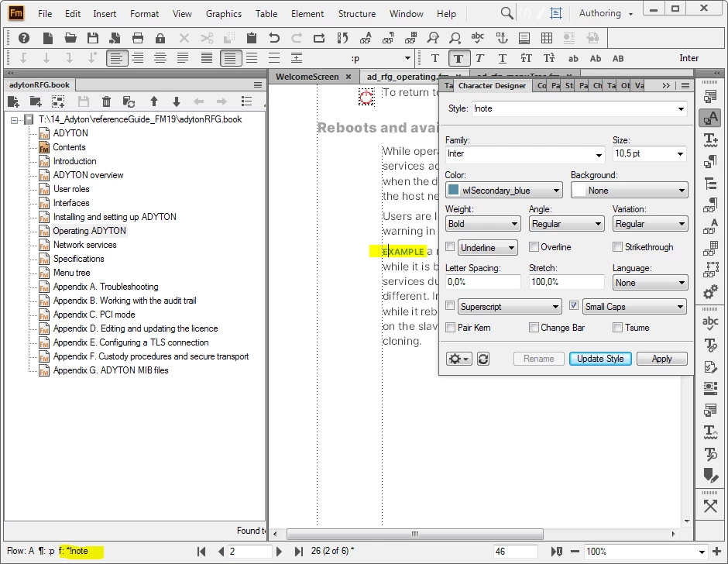728x564 pixels.
Task: Enable the Overline checkbox
Action: [x=534, y=246]
